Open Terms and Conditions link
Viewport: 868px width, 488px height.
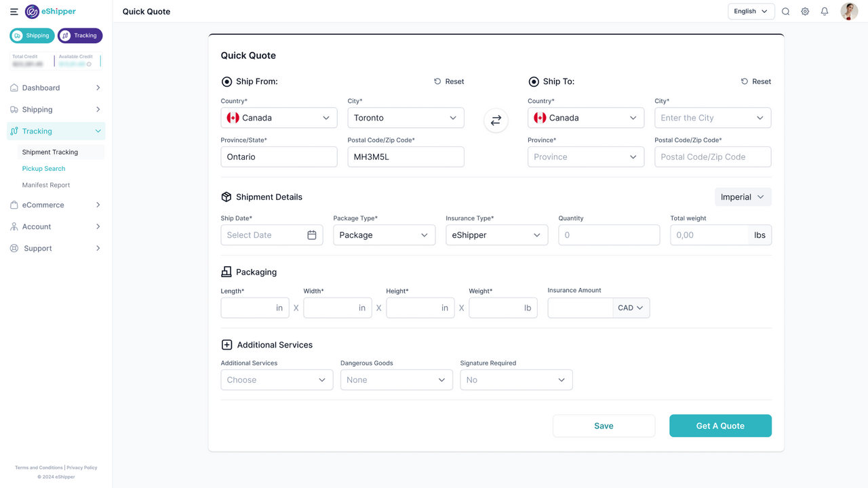[39, 468]
